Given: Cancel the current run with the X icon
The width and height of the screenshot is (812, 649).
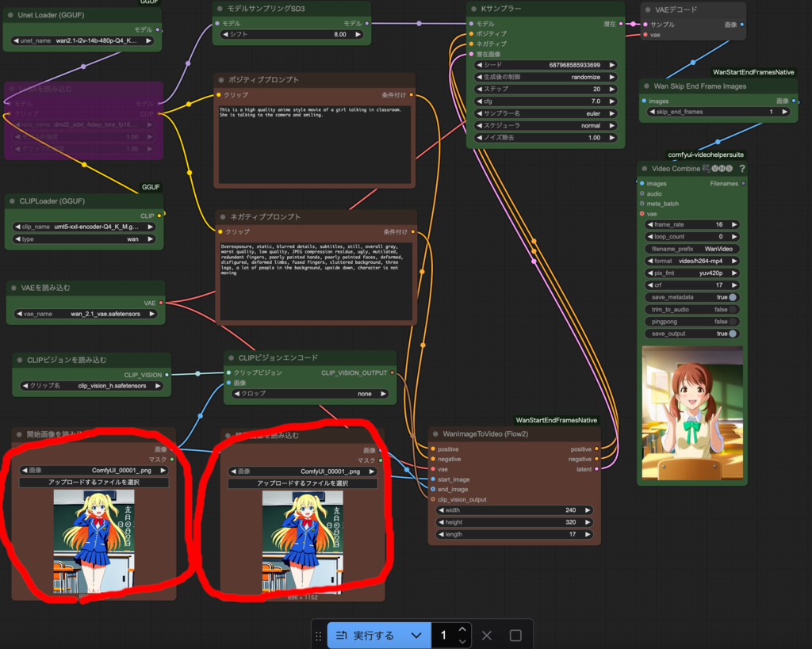Looking at the screenshot, I should click(487, 636).
